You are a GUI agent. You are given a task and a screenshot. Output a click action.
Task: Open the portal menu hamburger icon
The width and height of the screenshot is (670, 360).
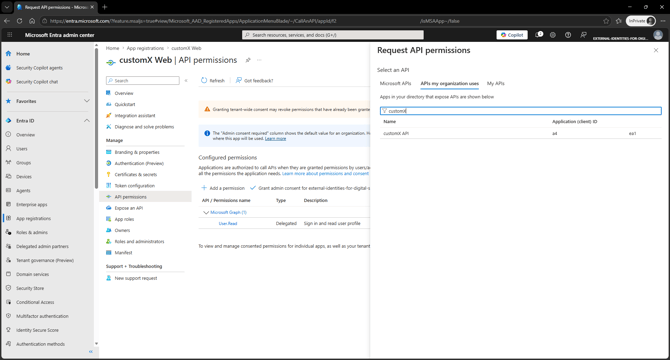point(9,35)
